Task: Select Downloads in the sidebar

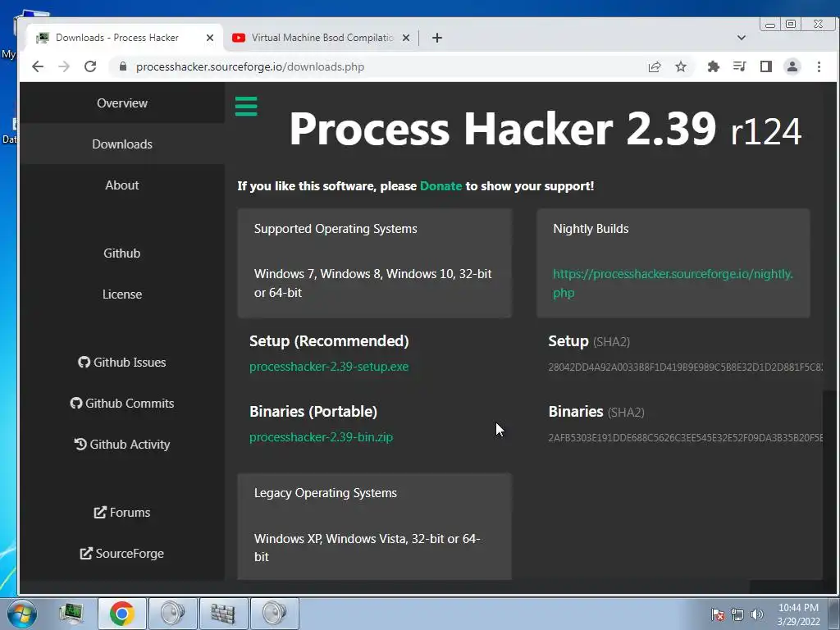Action: (122, 144)
